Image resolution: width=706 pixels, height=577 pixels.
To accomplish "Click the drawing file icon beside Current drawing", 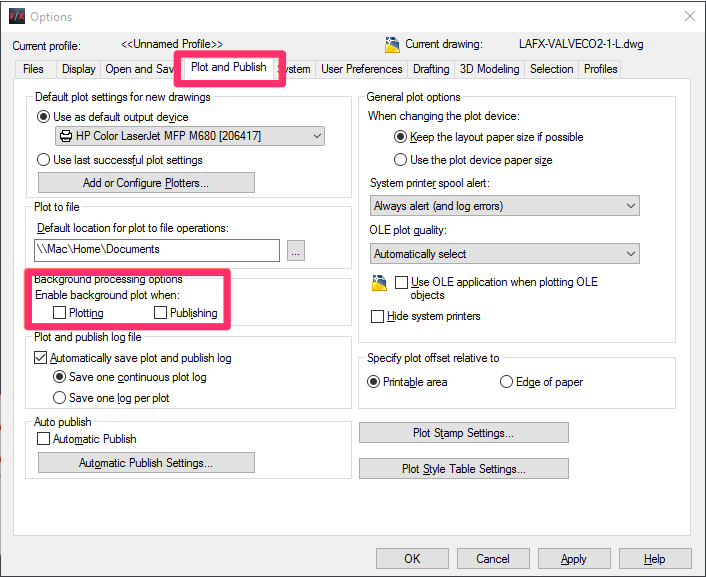I will point(392,45).
